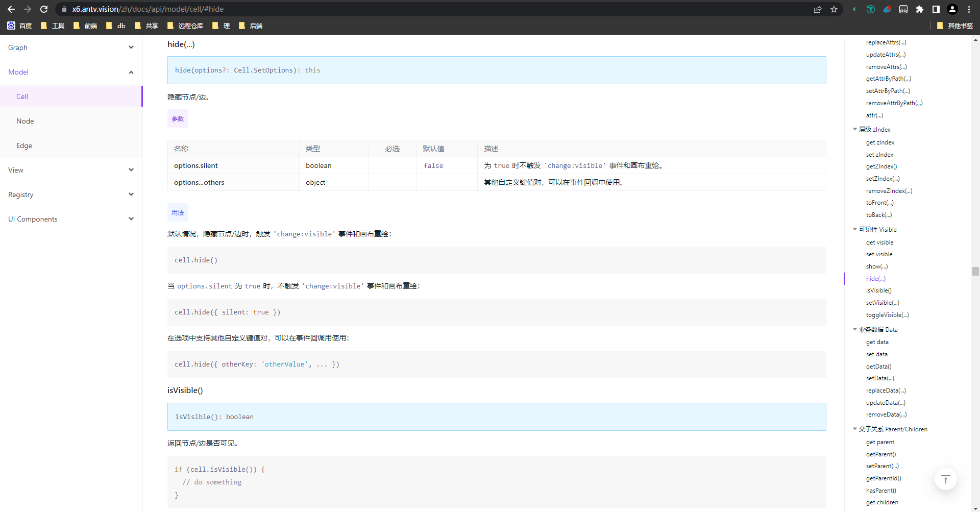Select Cell in the Model menu
The image size is (980, 512).
point(71,96)
